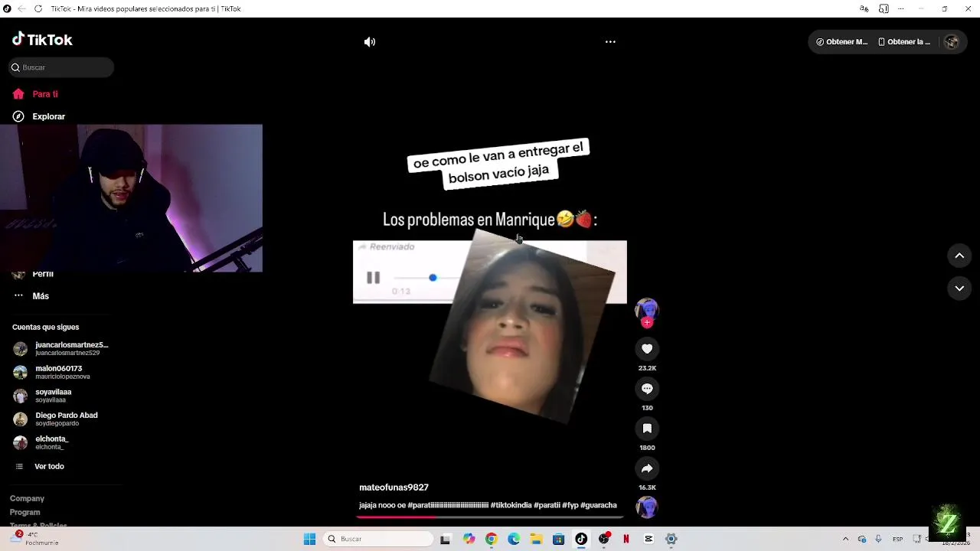
Task: Click the Cuentas que sigues heading
Action: pyautogui.click(x=45, y=328)
